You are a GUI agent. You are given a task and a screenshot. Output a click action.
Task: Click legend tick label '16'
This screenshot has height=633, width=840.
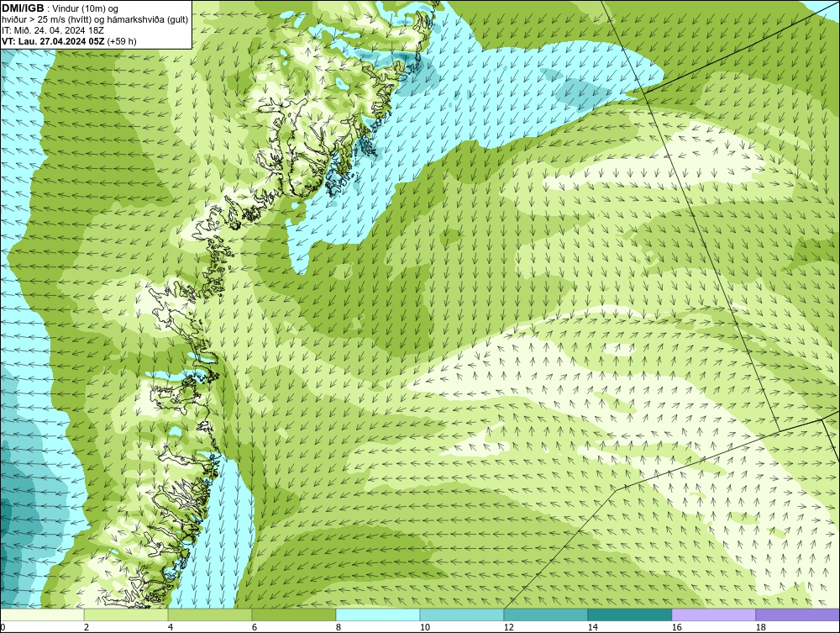[676, 627]
